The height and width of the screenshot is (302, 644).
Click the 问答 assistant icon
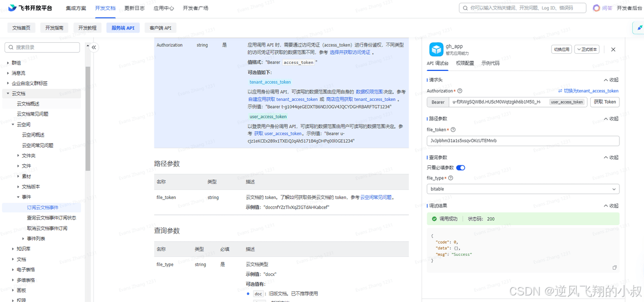[x=597, y=8]
